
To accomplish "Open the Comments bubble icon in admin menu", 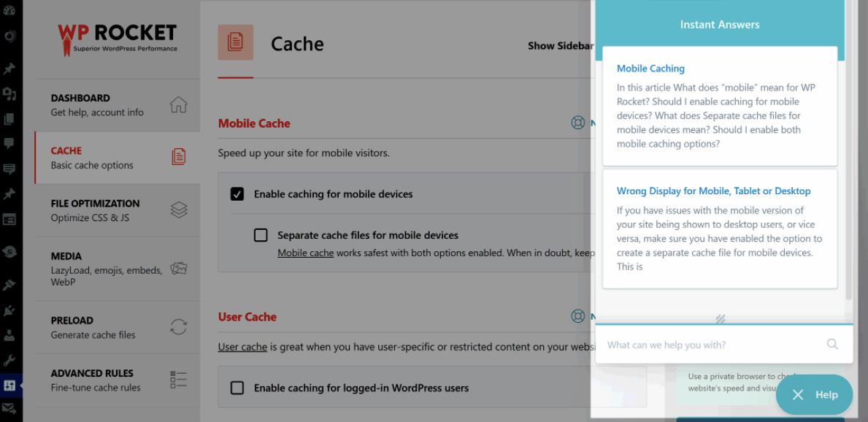I will click(x=9, y=143).
